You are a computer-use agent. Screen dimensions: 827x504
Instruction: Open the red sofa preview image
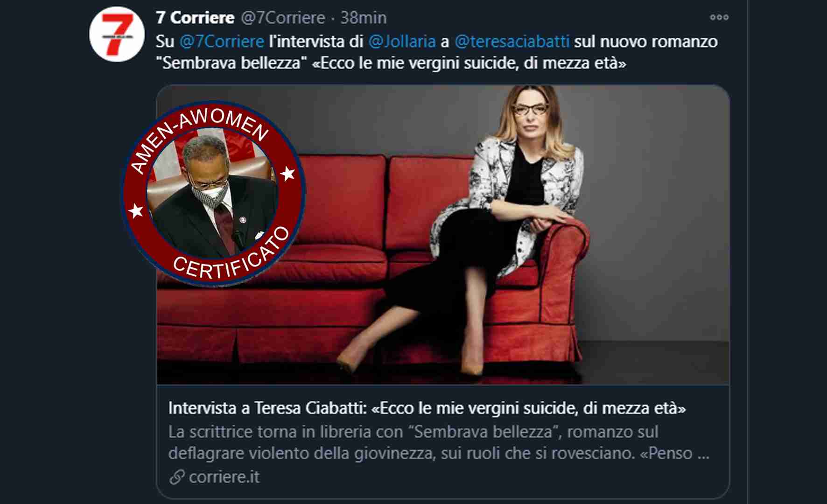click(443, 235)
